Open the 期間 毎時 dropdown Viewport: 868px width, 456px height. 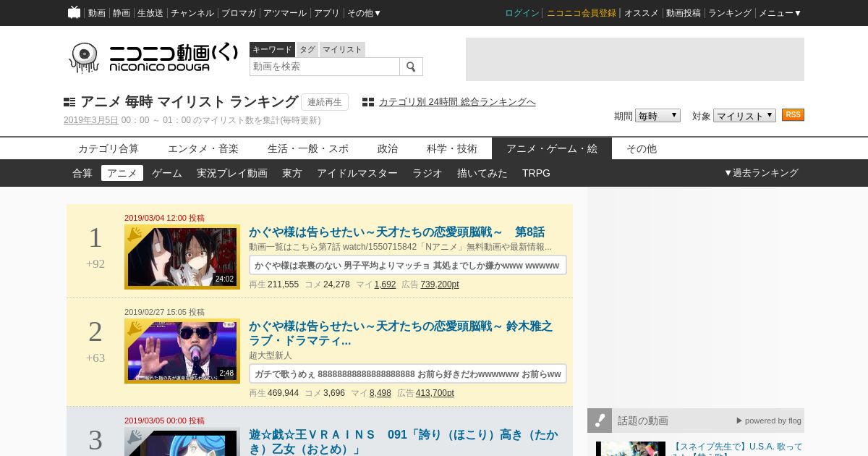point(658,115)
